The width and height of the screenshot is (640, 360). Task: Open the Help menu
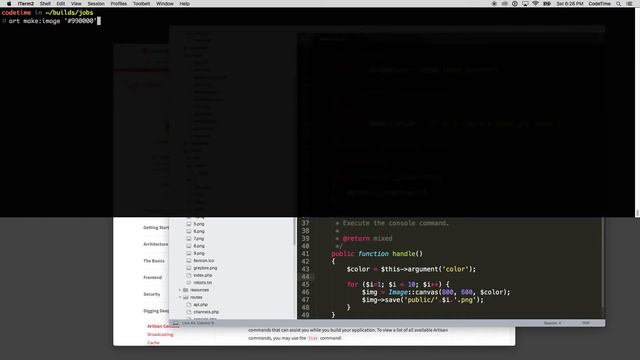click(x=184, y=4)
